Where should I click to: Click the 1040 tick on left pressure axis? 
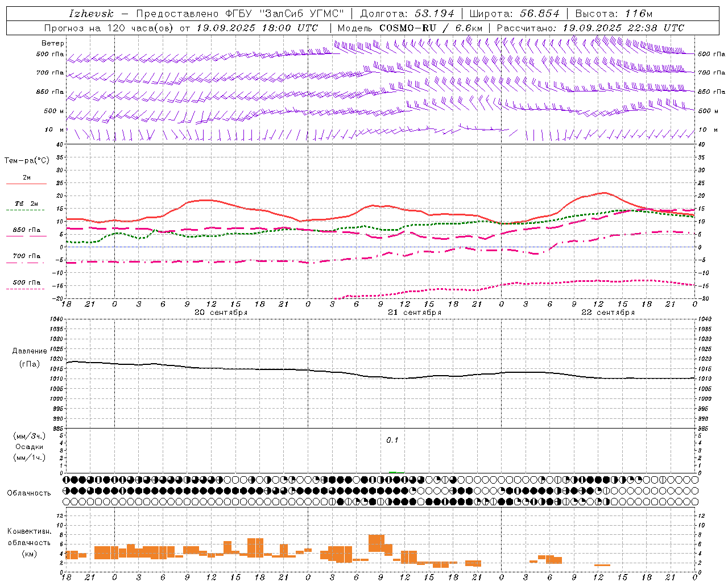(55, 319)
